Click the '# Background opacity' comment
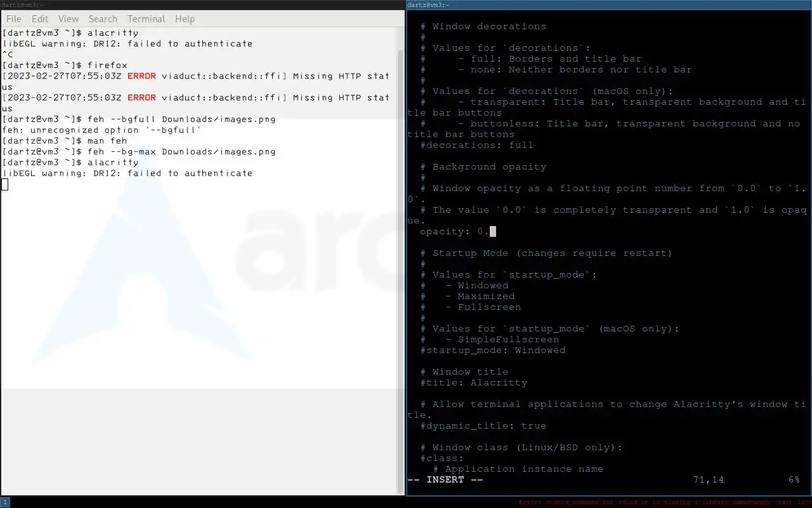This screenshot has width=812, height=508. 483,167
